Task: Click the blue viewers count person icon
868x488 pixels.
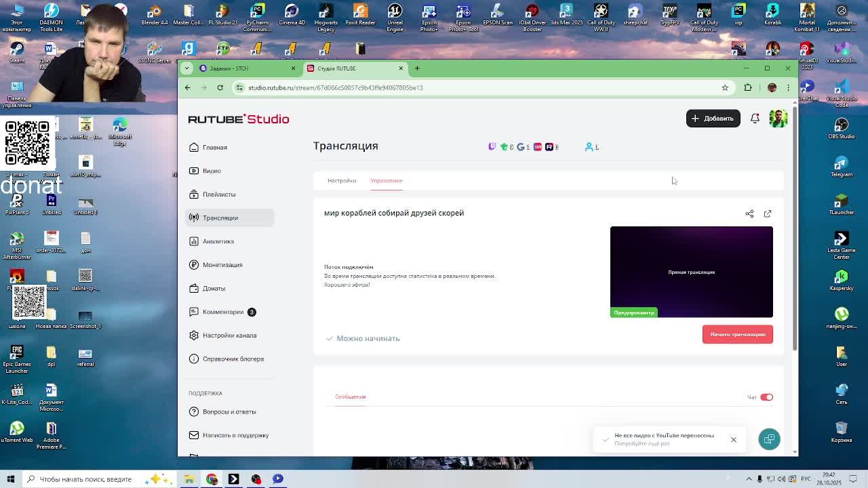Action: [x=589, y=146]
